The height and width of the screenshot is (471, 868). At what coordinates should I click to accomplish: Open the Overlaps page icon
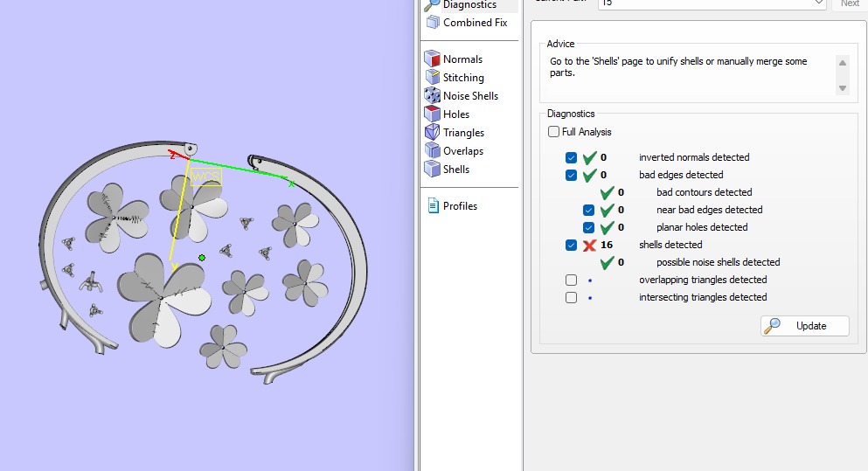433,150
